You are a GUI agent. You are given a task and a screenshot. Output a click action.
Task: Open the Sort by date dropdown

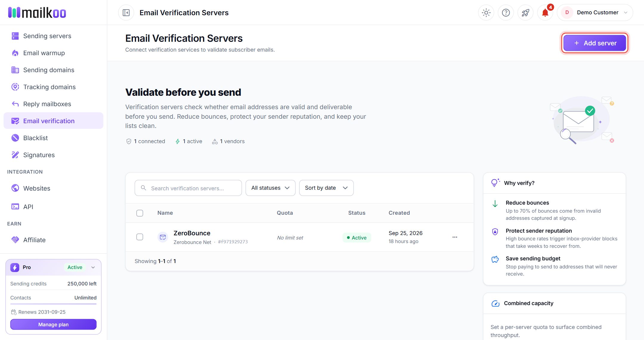(326, 188)
